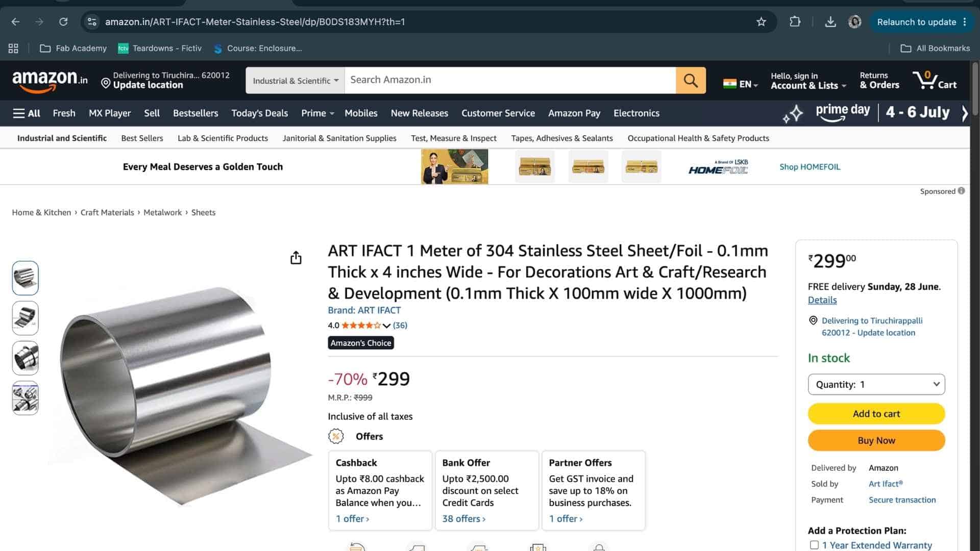The image size is (980, 551).
Task: Open the Chrome extensions puzzle icon
Action: (795, 22)
